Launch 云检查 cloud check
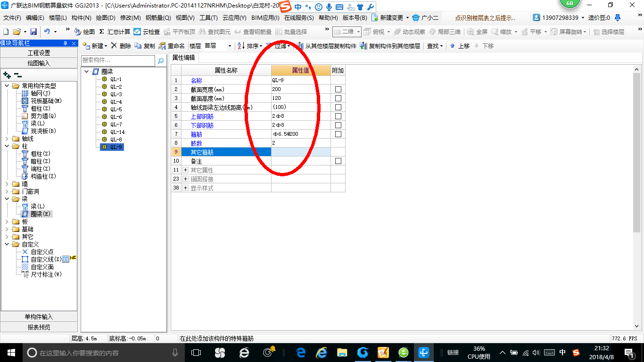The width and height of the screenshot is (644, 362). pos(147,32)
